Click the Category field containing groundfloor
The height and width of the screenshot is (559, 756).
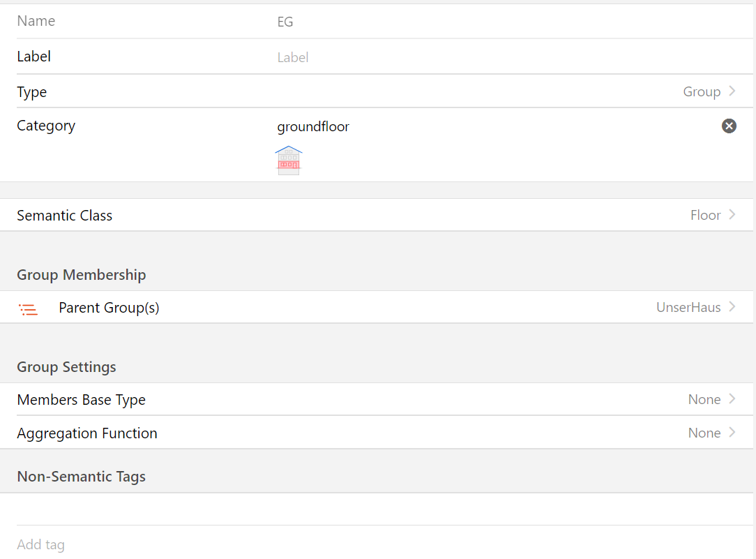pyautogui.click(x=488, y=126)
